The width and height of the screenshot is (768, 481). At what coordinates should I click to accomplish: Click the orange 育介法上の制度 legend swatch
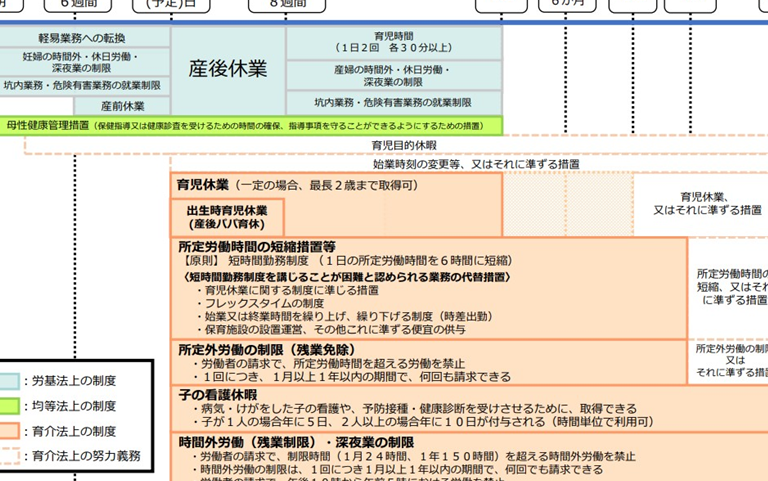tap(11, 431)
